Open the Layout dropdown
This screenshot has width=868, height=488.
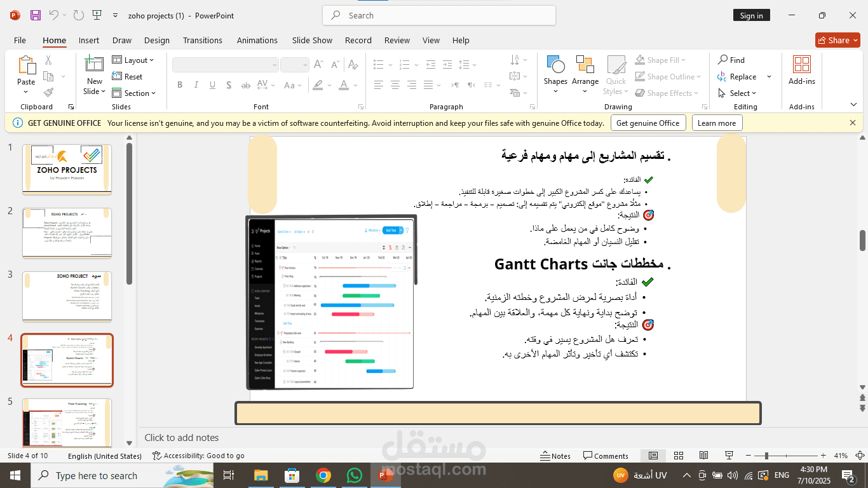133,60
